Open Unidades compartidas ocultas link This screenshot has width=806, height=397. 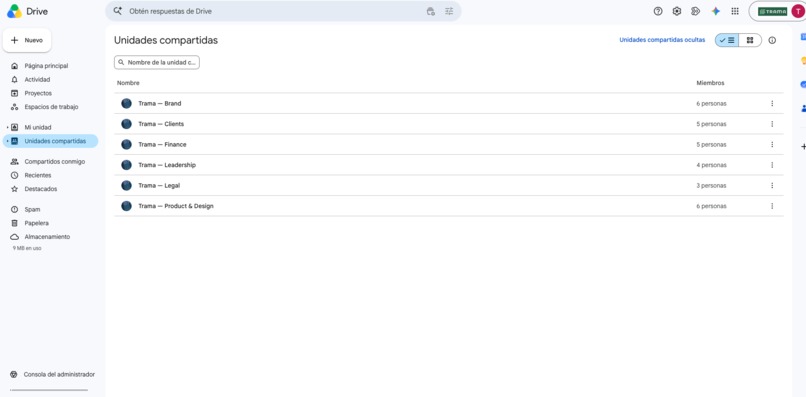(662, 40)
